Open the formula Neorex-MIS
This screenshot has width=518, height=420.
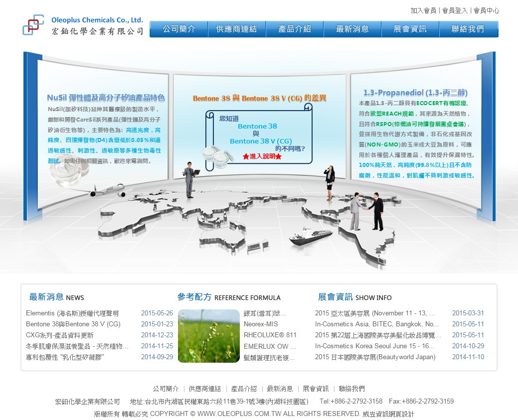tap(261, 324)
